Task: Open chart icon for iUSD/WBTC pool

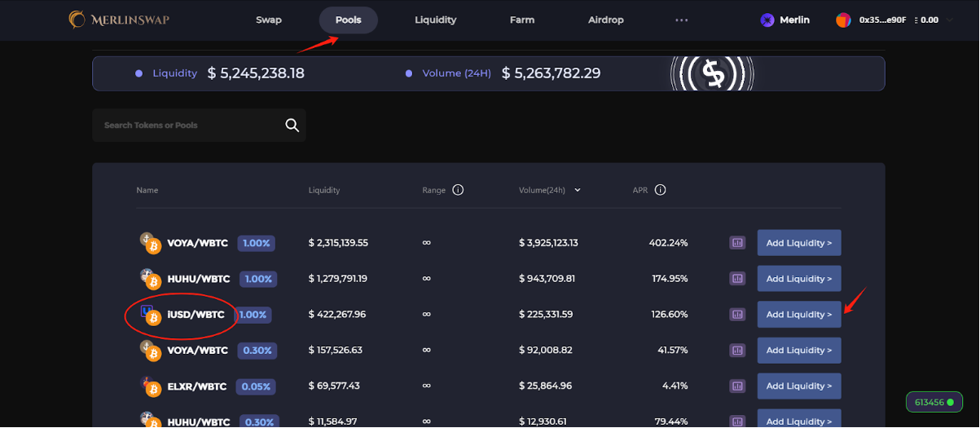Action: (x=737, y=314)
